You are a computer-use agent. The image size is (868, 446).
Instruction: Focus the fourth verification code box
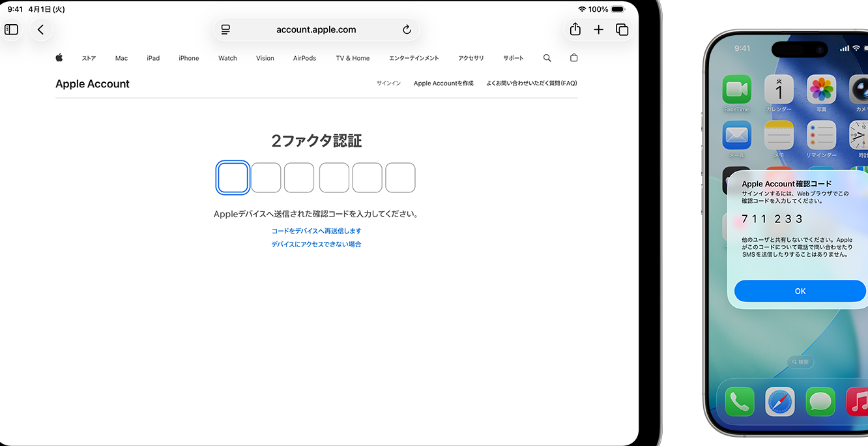pyautogui.click(x=334, y=178)
